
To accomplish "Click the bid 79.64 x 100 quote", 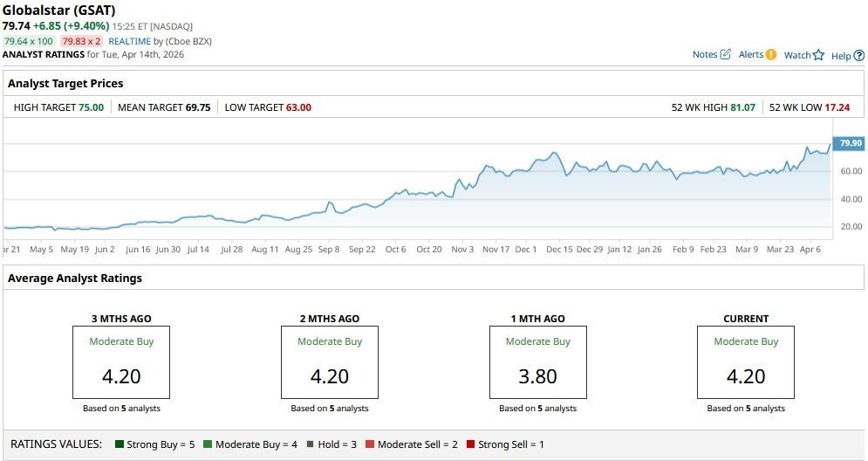I will 28,41.
